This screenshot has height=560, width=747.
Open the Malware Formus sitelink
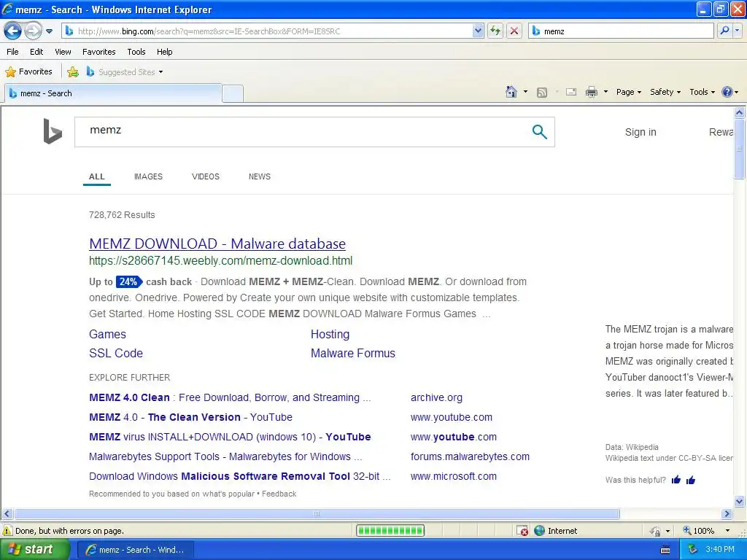click(x=352, y=354)
